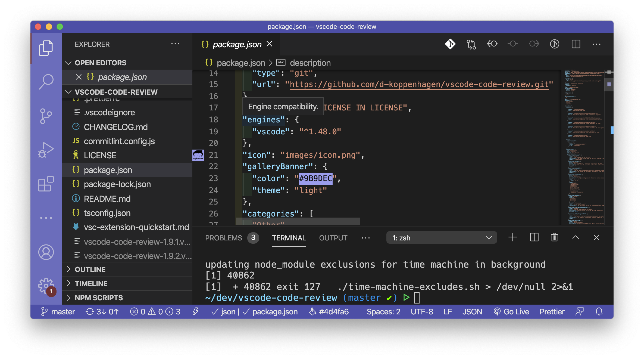Open the Explorer view in activity bar
Viewport: 644px width, 359px height.
[46, 48]
